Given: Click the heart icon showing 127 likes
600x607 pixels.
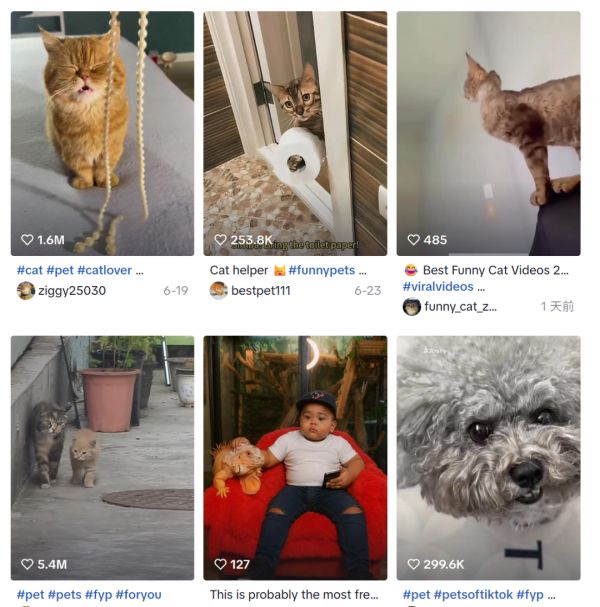Looking at the screenshot, I should tap(220, 564).
